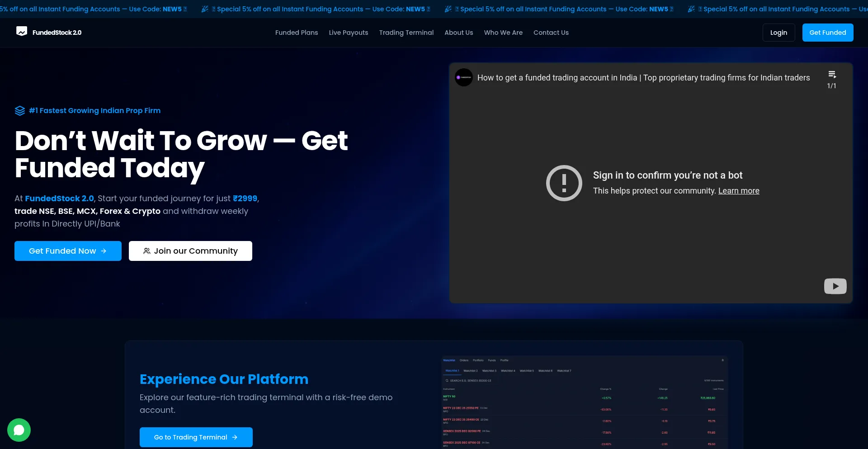This screenshot has width=868, height=449.
Task: Open Contact Us from the navbar
Action: (551, 33)
